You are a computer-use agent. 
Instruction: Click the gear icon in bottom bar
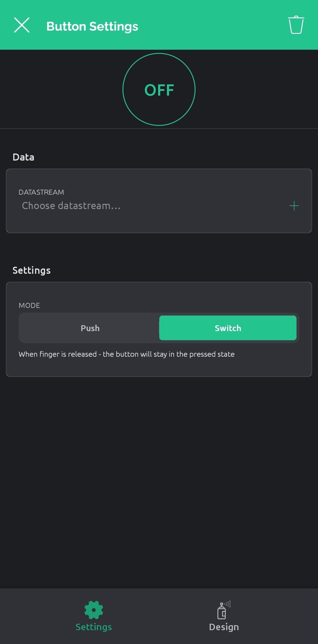point(94,610)
